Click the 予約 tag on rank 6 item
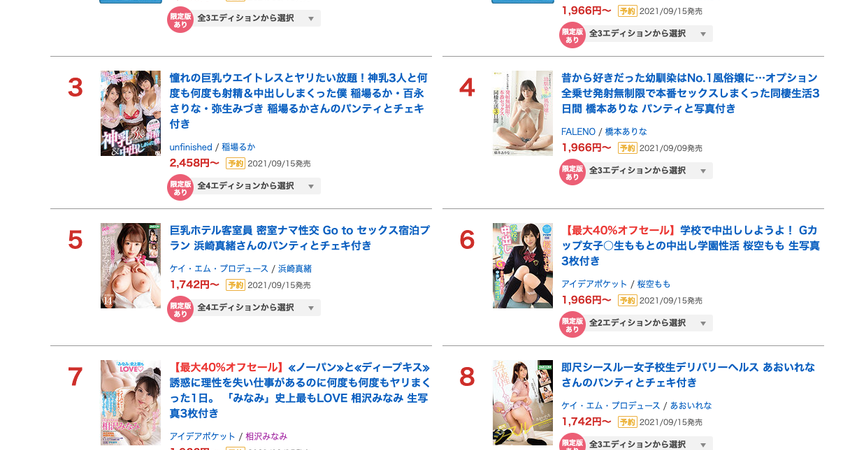The image size is (850, 450). coord(627,300)
